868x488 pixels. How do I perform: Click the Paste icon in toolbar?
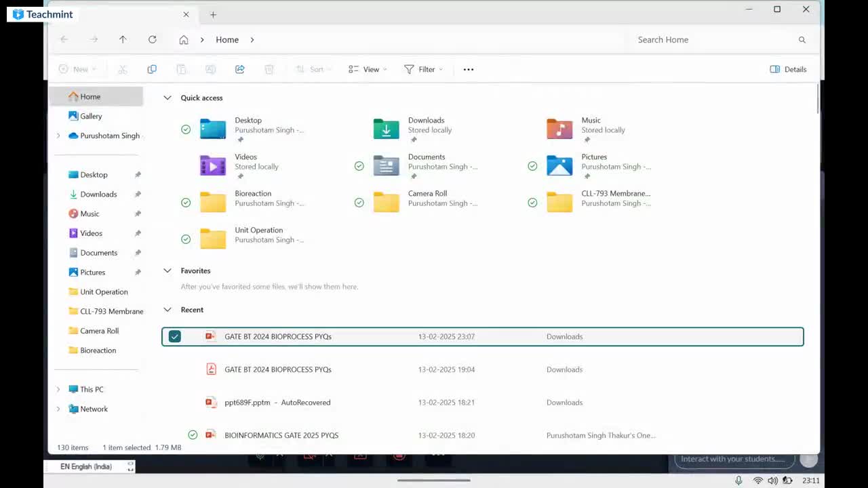pyautogui.click(x=181, y=69)
